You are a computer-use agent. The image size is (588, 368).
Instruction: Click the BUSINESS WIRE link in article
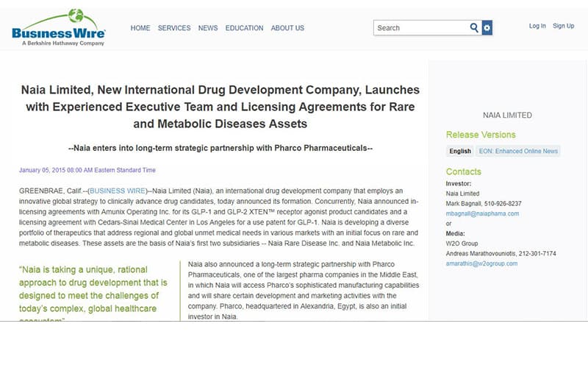click(x=118, y=191)
